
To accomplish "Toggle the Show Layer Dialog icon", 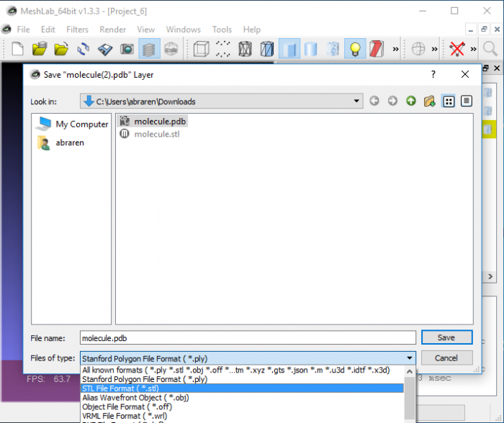I will pyautogui.click(x=149, y=49).
